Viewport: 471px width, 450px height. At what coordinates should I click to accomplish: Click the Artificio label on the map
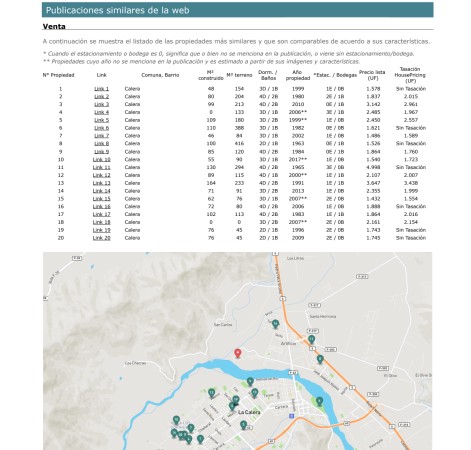point(288,343)
